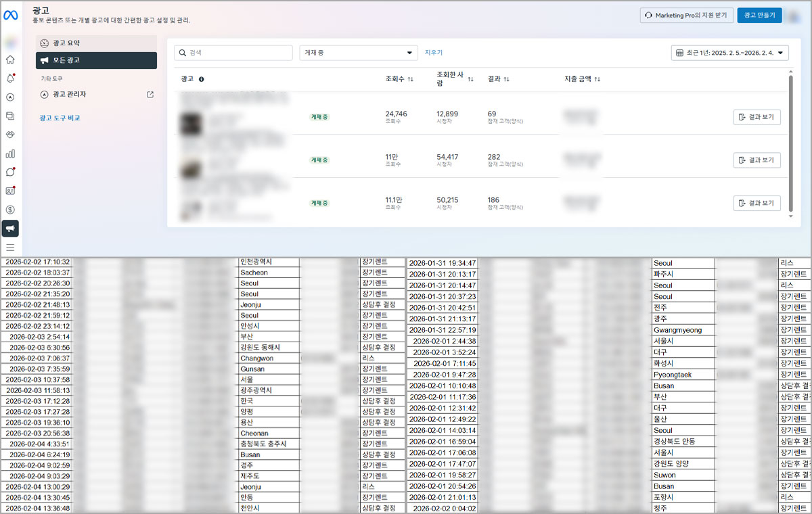Click the info icon beside 광고 header
The width and height of the screenshot is (812, 514).
click(x=202, y=79)
